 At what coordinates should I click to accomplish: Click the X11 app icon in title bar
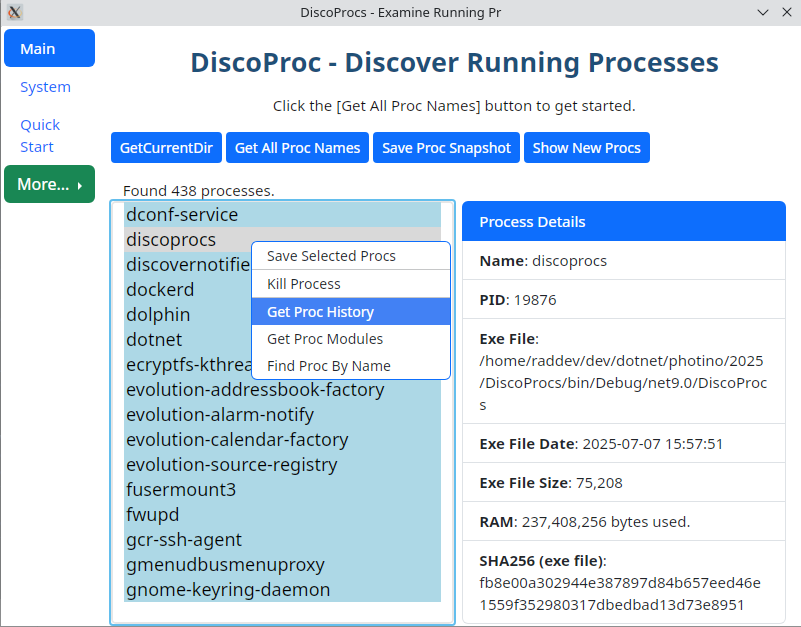point(14,12)
